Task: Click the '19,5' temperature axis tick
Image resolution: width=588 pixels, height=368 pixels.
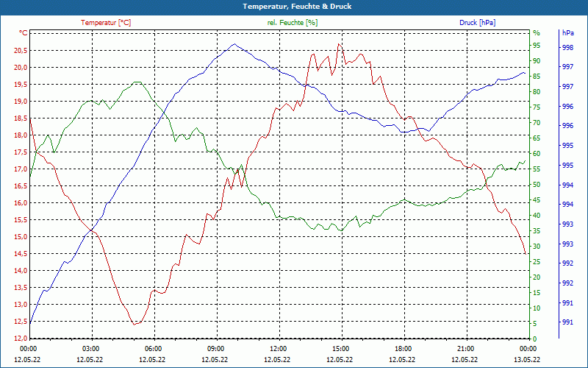Action: pos(21,84)
